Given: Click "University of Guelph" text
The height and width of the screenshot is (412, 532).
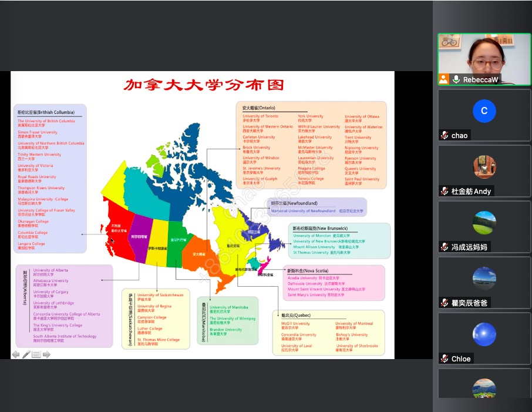Looking at the screenshot, I should (x=260, y=179).
